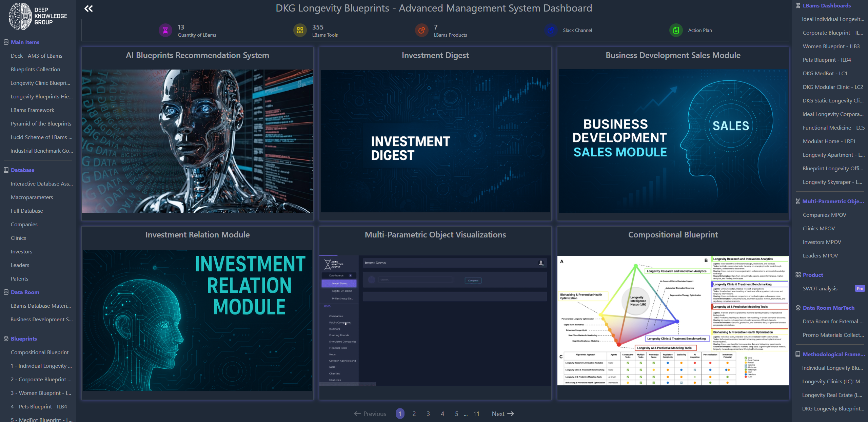Screen dimensions: 868x422
Task: Click the Deep Knowledge Group logo
Action: click(38, 16)
